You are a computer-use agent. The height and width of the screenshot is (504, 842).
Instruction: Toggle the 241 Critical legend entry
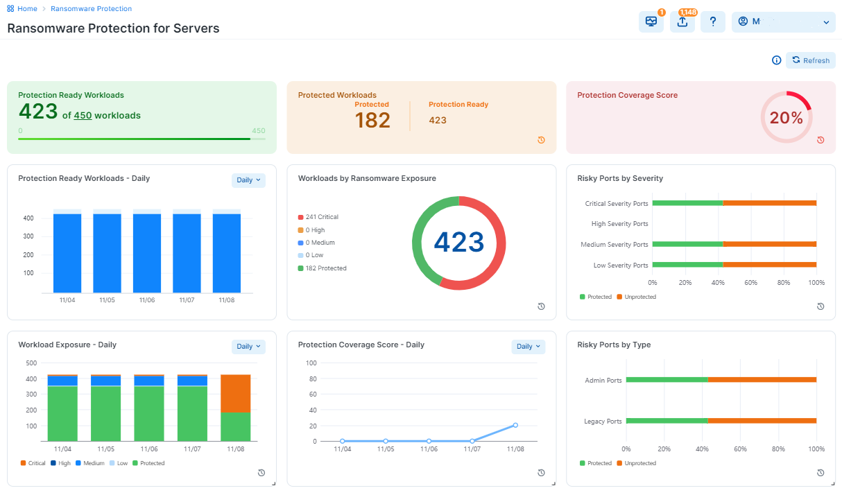(318, 217)
